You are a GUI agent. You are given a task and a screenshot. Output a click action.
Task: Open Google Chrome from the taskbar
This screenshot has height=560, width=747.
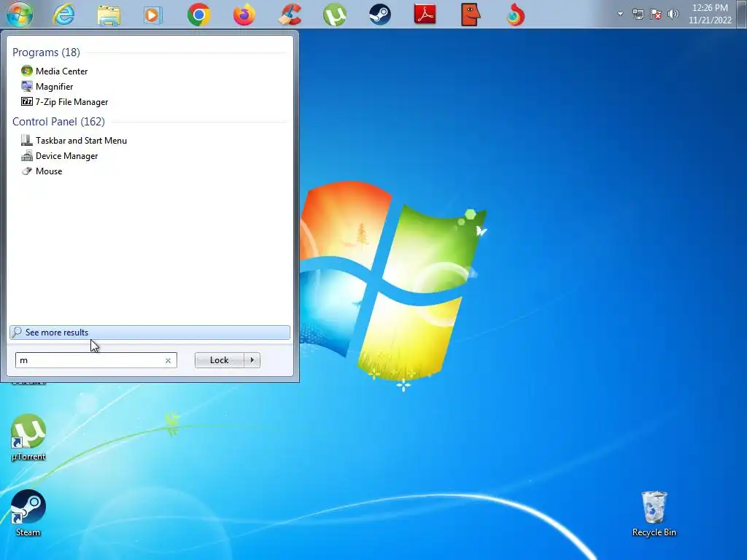(198, 15)
